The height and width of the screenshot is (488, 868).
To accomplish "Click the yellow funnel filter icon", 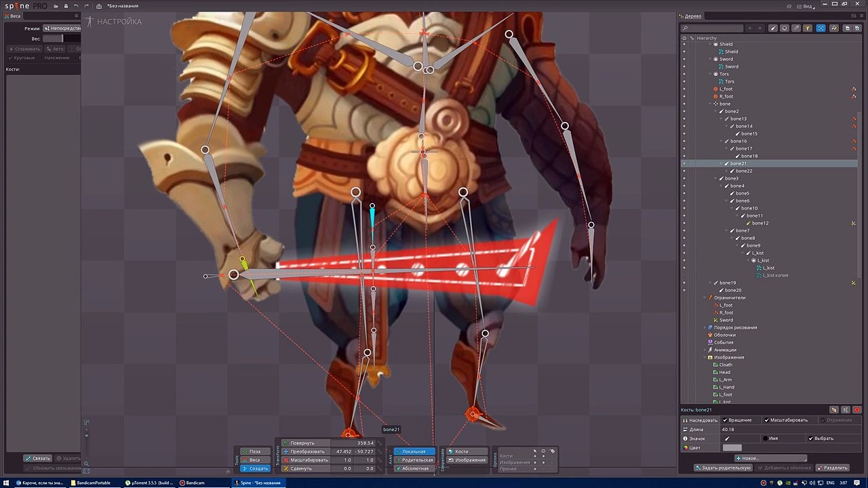I will point(808,28).
